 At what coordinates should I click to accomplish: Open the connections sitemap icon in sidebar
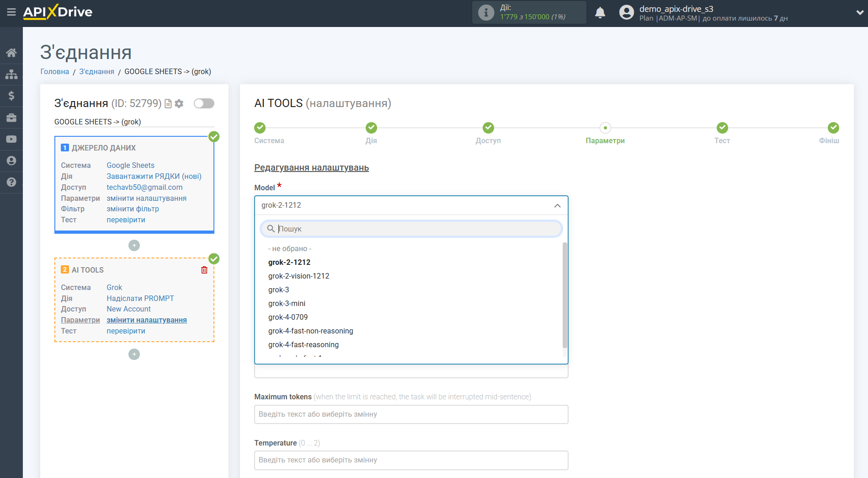[x=11, y=74]
